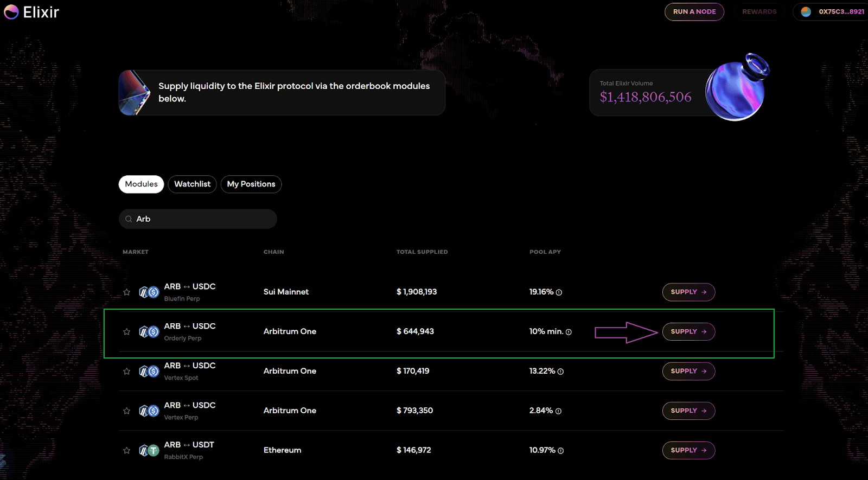The width and height of the screenshot is (868, 480).
Task: Sort by the Pool APY column header
Action: (x=545, y=252)
